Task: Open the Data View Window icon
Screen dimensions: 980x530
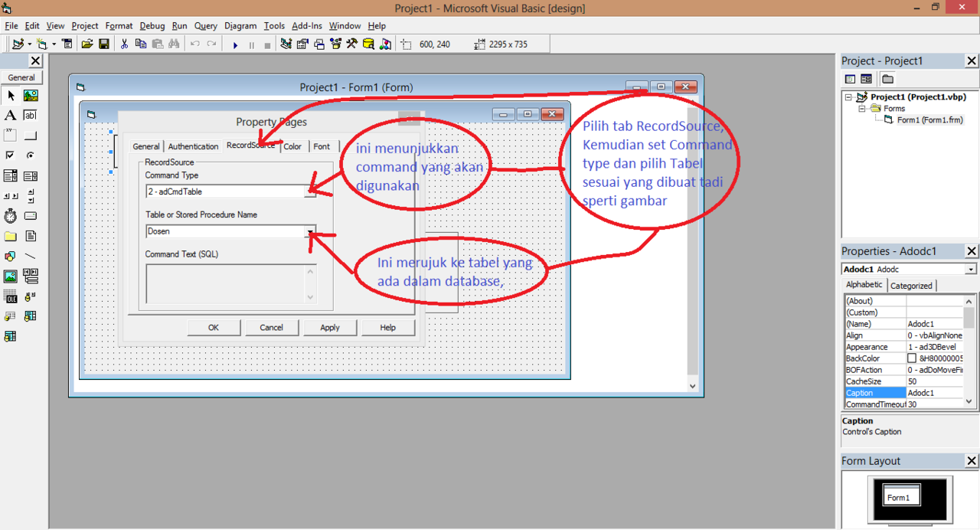Action: pos(368,44)
